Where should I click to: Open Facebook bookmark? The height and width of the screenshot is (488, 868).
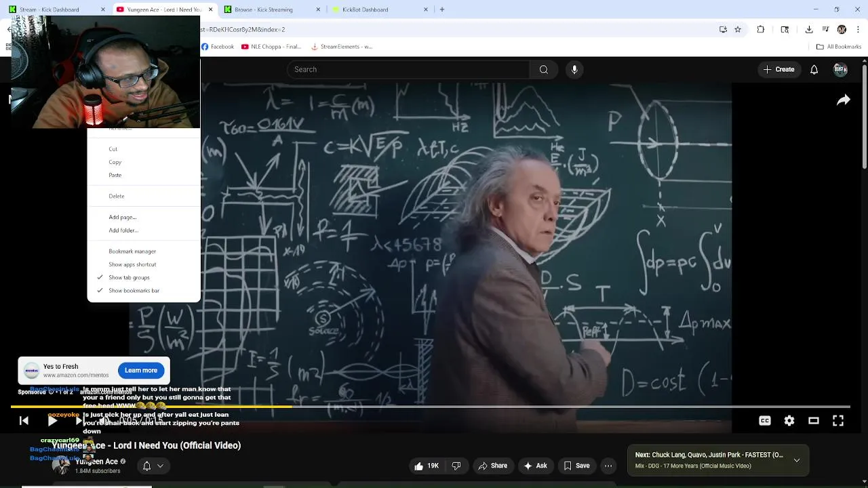point(218,47)
